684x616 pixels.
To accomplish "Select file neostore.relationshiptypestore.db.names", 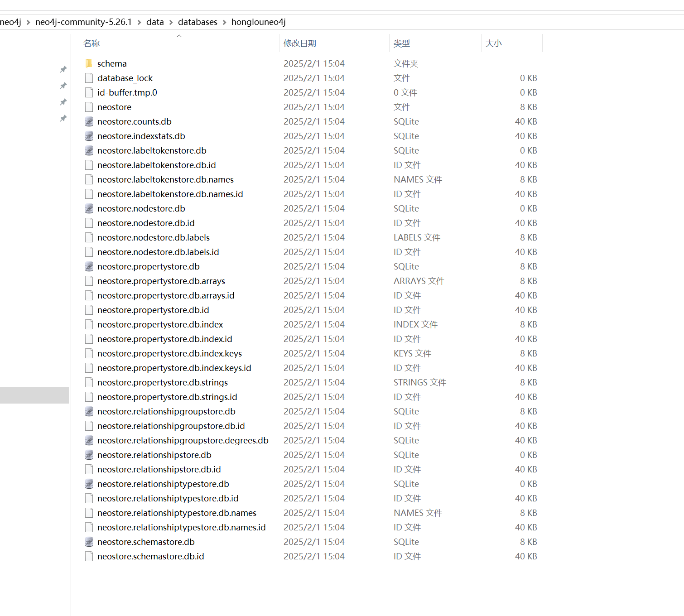I will coord(177,513).
